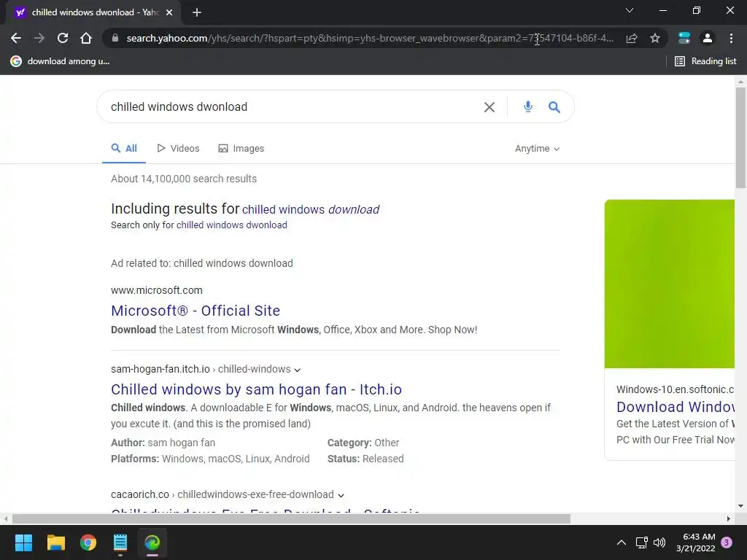This screenshot has width=747, height=560.
Task: Click the scroll right arrow
Action: tap(729, 518)
